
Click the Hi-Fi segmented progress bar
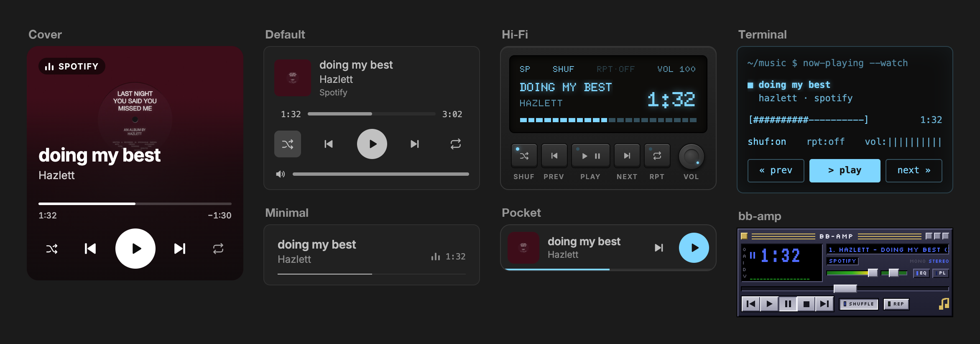click(608, 120)
